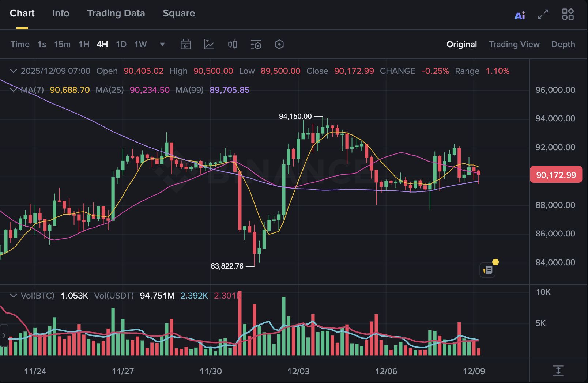Open the widgets grid panel
The image size is (588, 383).
point(568,15)
